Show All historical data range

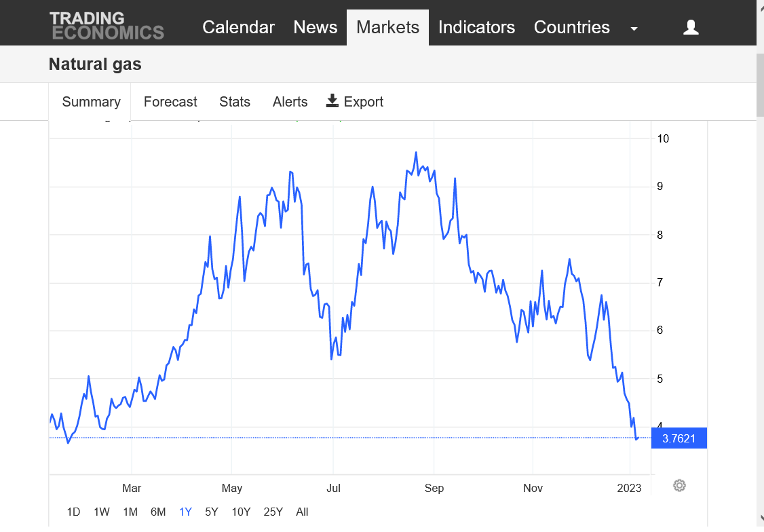(x=302, y=512)
